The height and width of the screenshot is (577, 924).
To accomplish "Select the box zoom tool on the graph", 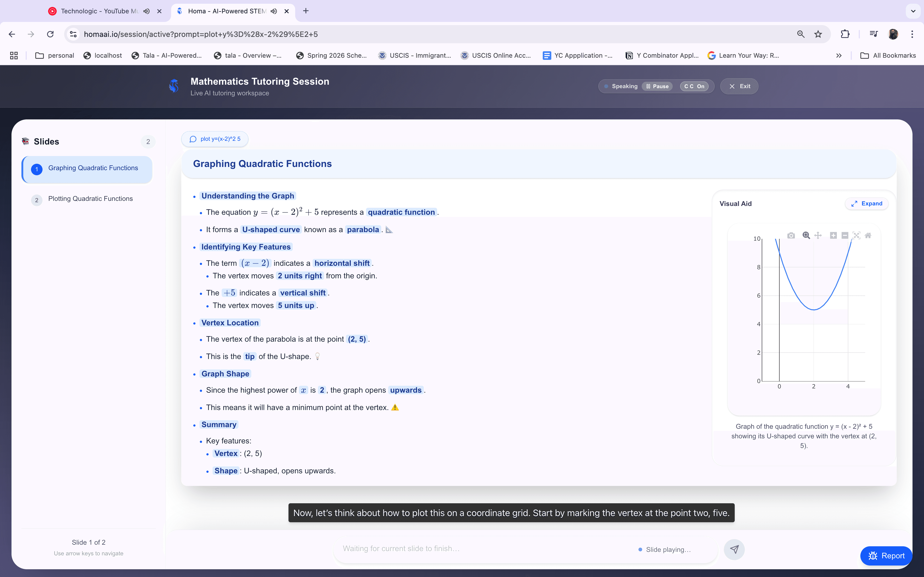I will point(806,235).
